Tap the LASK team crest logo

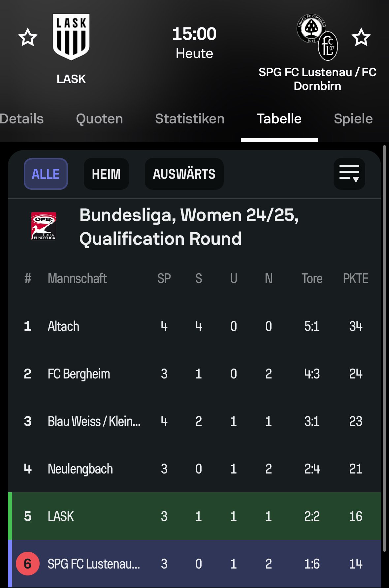click(x=71, y=37)
